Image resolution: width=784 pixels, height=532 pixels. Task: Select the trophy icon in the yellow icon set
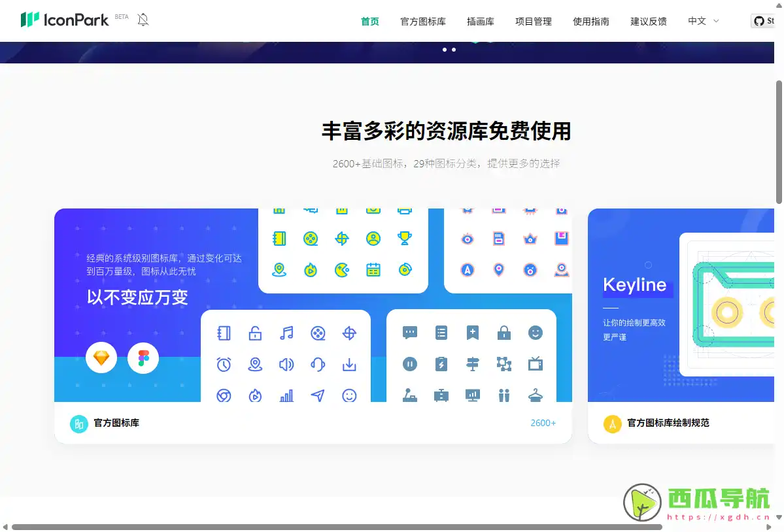coord(405,238)
